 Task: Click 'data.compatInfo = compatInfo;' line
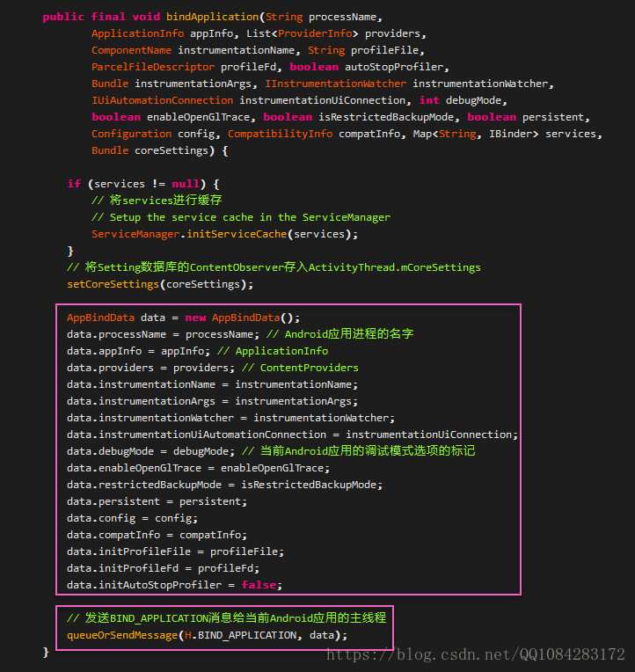157,535
